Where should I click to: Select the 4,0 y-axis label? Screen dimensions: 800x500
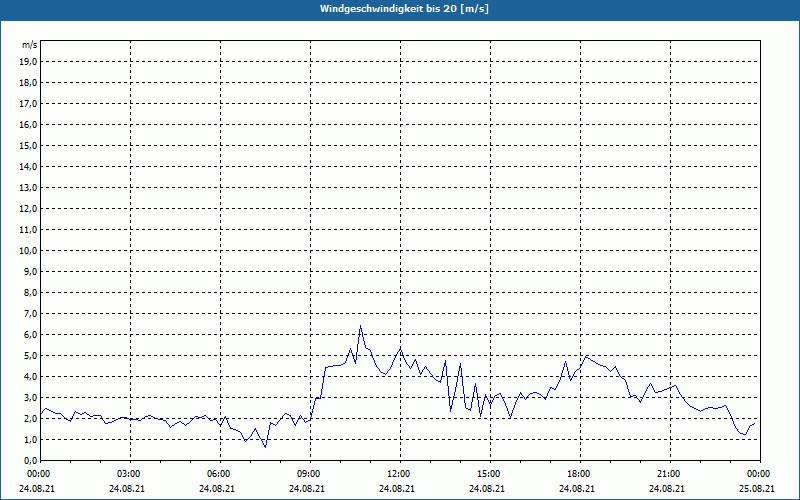pyautogui.click(x=31, y=377)
